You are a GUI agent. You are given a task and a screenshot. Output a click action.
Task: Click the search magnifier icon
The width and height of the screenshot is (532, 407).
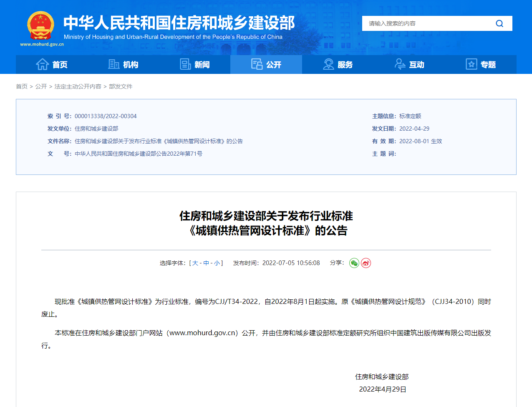pos(499,23)
